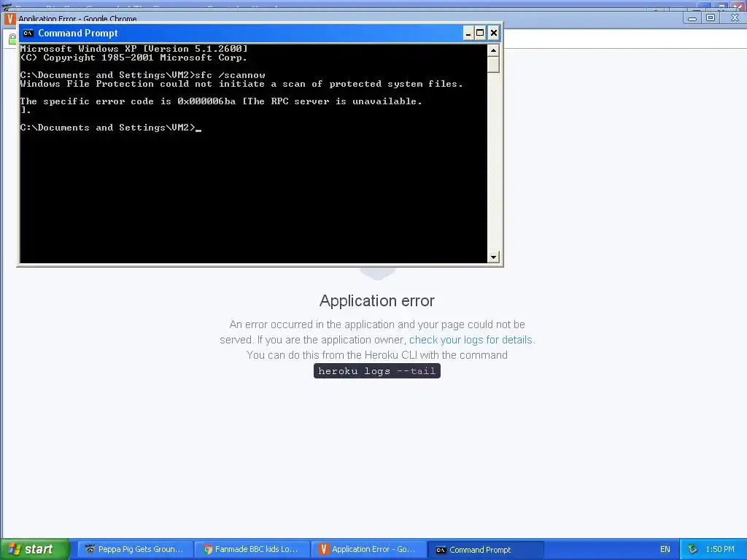Click the Command Prompt scrollbar down arrow
747x560 pixels.
[494, 257]
